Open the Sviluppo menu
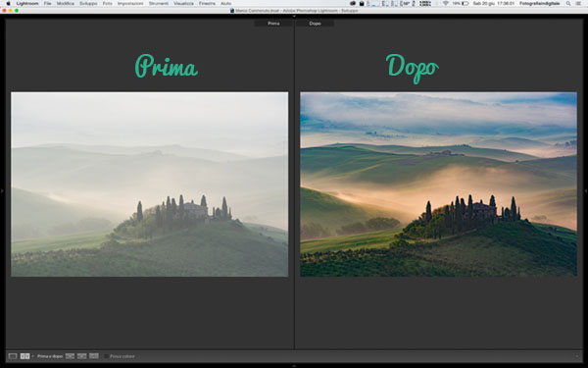Image resolution: width=588 pixels, height=368 pixels. (88, 3)
